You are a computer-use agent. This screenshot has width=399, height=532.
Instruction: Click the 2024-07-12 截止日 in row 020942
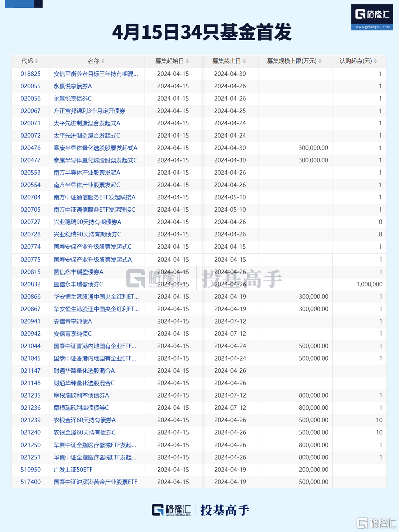(x=230, y=334)
